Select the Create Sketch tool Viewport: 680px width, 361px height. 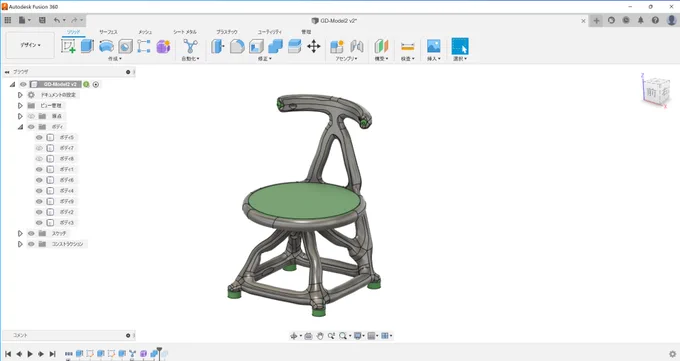pyautogui.click(x=68, y=46)
